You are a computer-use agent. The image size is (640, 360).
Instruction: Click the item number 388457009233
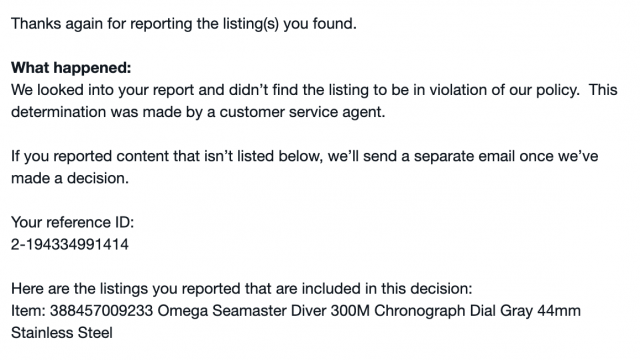click(101, 311)
